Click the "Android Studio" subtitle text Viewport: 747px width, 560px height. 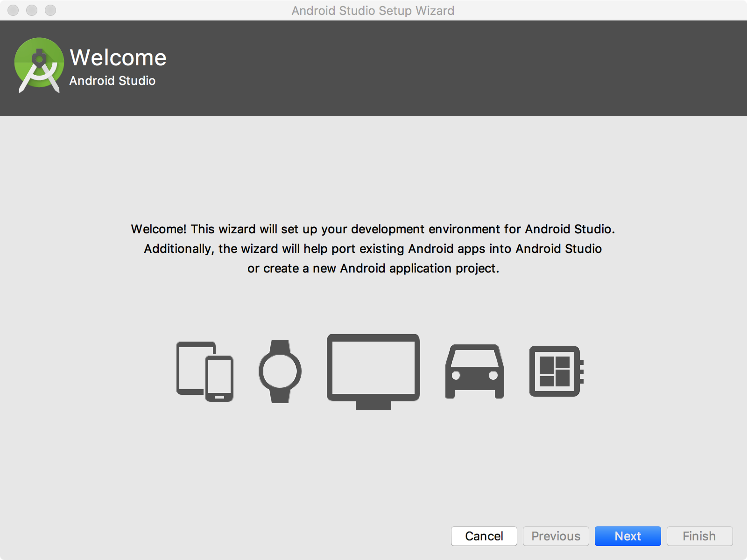tap(113, 81)
